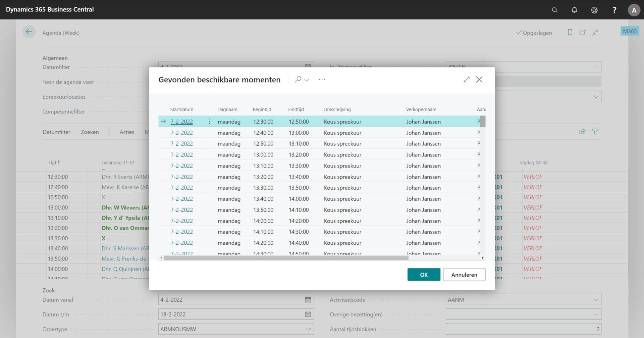Screen dimensions: 644x338
Task: Sort by the Startdatum column header
Action: point(182,109)
